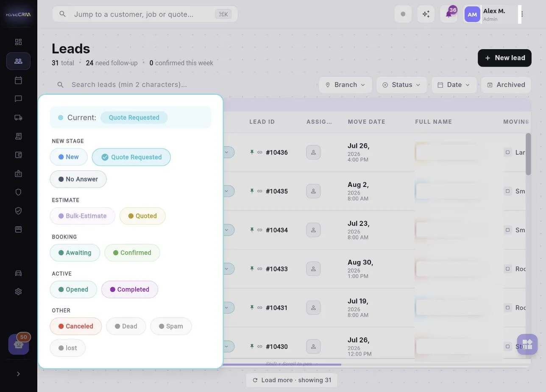Image resolution: width=546 pixels, height=392 pixels.
Task: Open status dropdown chevron on row #10436
Action: [227, 152]
